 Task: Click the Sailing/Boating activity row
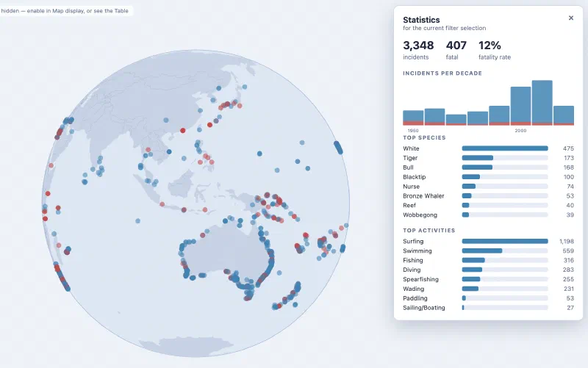point(488,308)
